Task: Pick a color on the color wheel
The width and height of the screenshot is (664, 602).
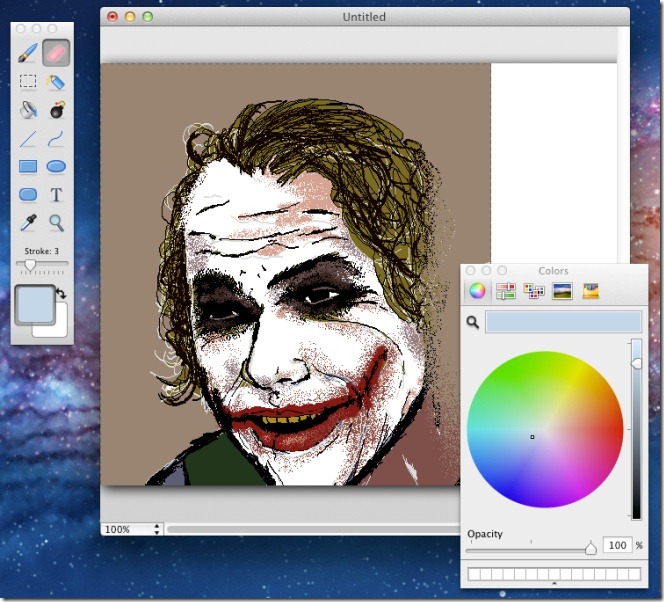Action: pyautogui.click(x=545, y=429)
